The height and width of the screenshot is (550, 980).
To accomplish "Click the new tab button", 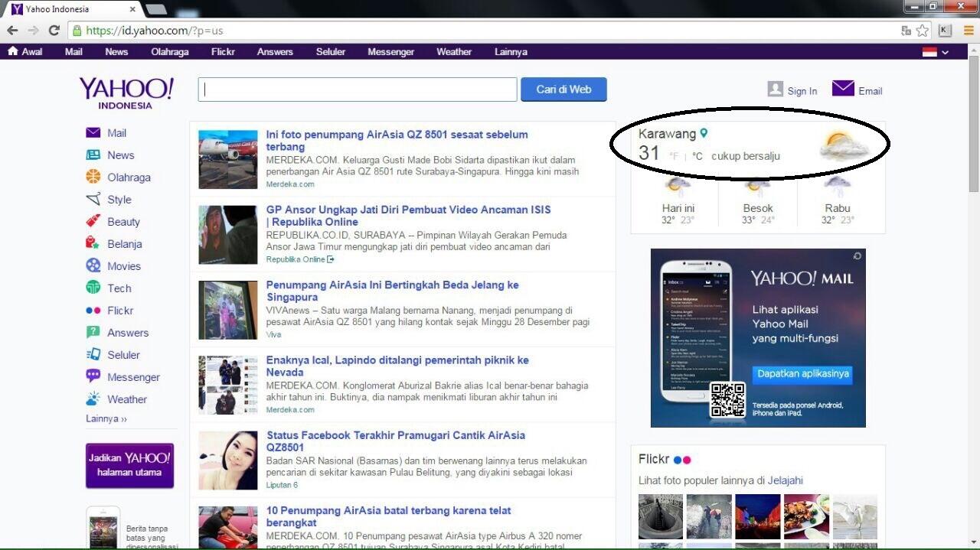I will click(x=155, y=9).
